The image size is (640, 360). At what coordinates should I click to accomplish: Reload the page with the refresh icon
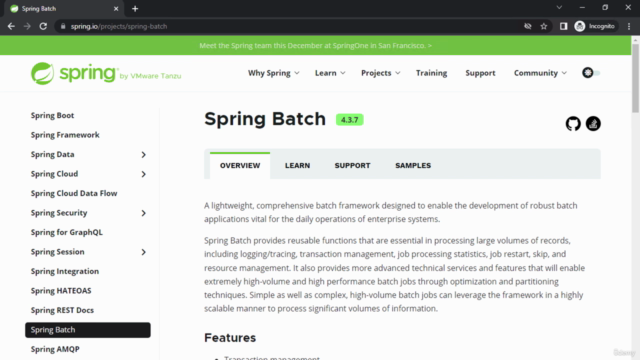pyautogui.click(x=43, y=26)
